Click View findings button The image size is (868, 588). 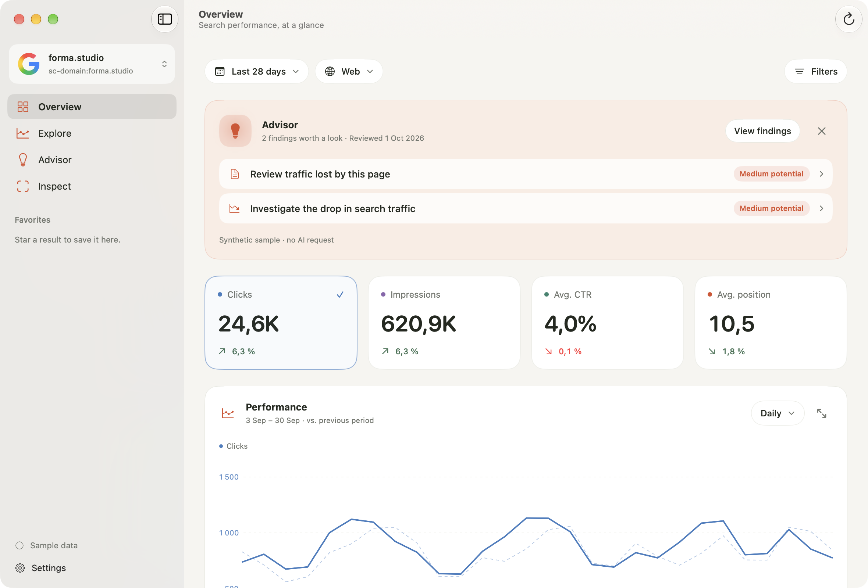(762, 131)
